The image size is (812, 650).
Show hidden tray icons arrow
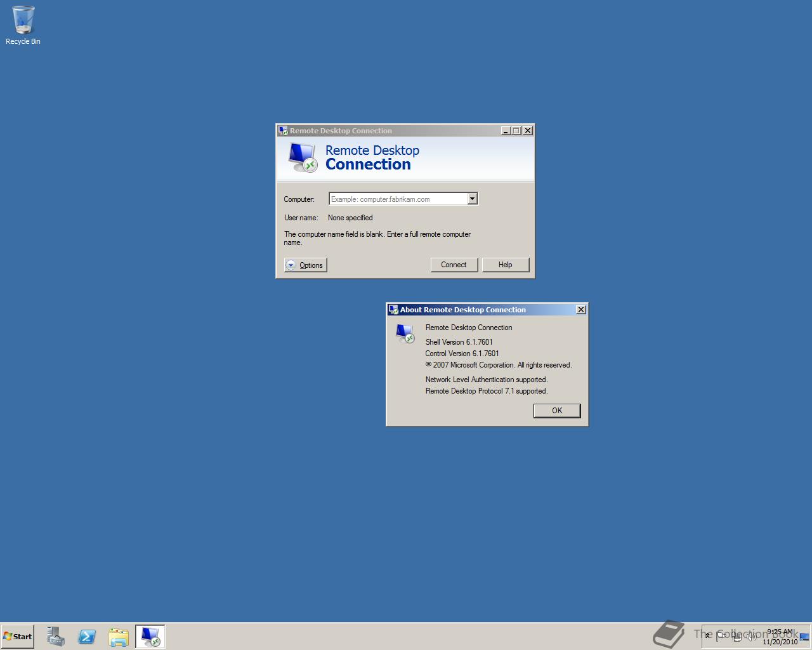(708, 636)
